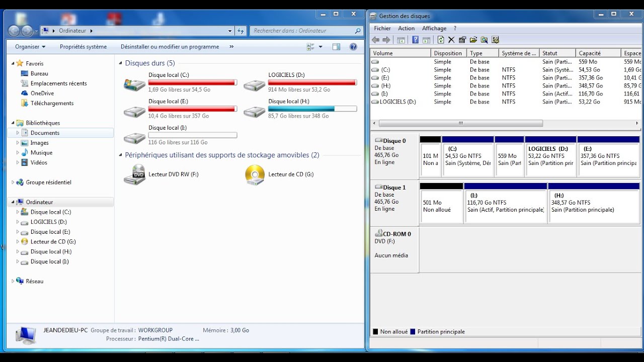Collapse the Favoris tree node

(x=13, y=63)
